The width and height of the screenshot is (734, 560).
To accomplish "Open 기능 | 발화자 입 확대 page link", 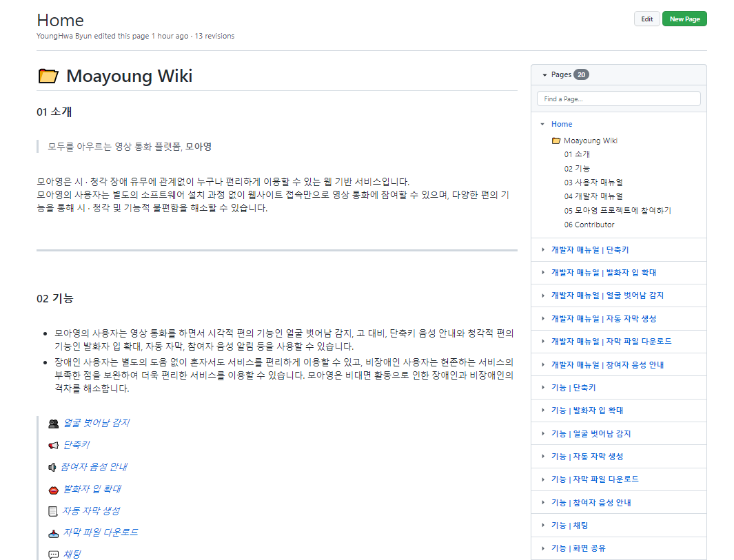I will click(587, 411).
